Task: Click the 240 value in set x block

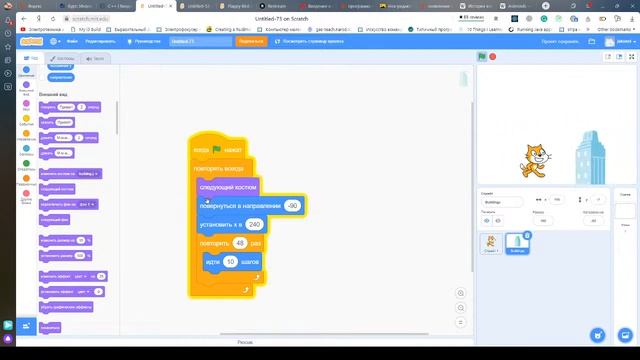Action: point(254,224)
